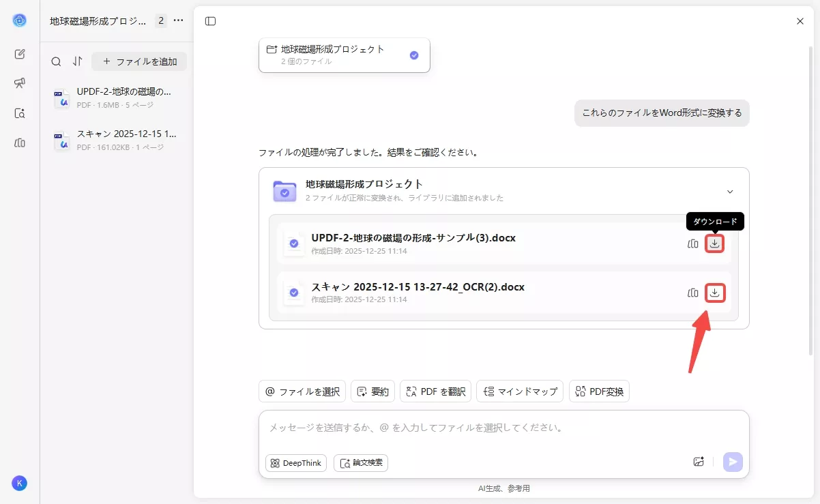Collapse the 地球磁場形成プロジェクト results card
The width and height of the screenshot is (820, 504).
tap(730, 192)
